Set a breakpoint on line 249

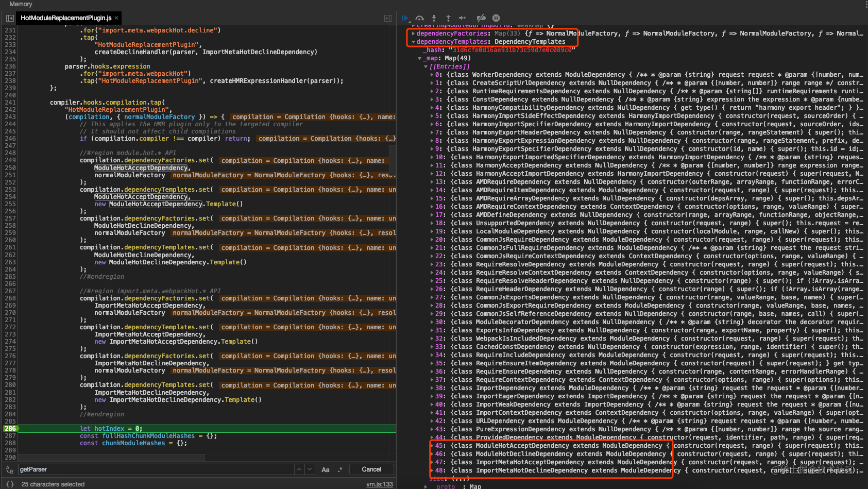click(x=10, y=160)
